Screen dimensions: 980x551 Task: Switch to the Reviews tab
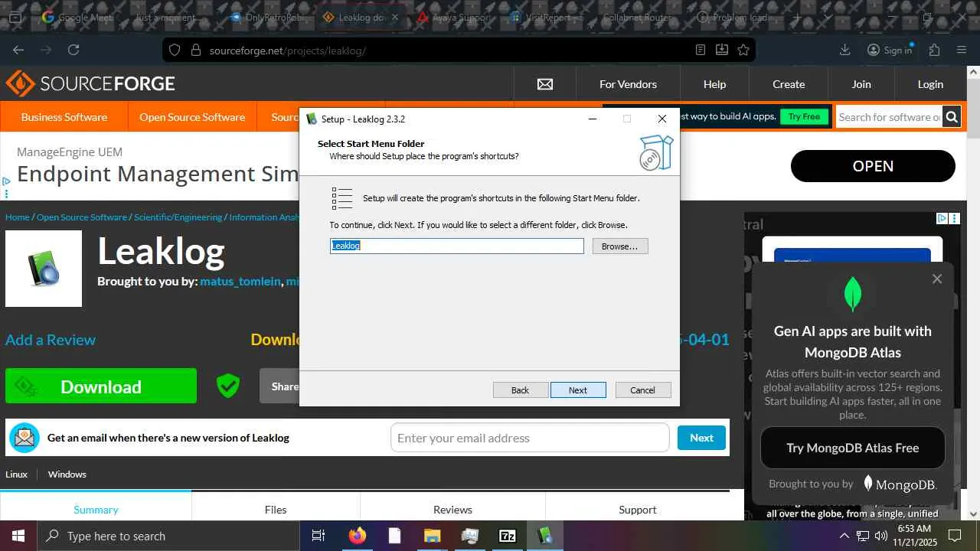pyautogui.click(x=452, y=509)
